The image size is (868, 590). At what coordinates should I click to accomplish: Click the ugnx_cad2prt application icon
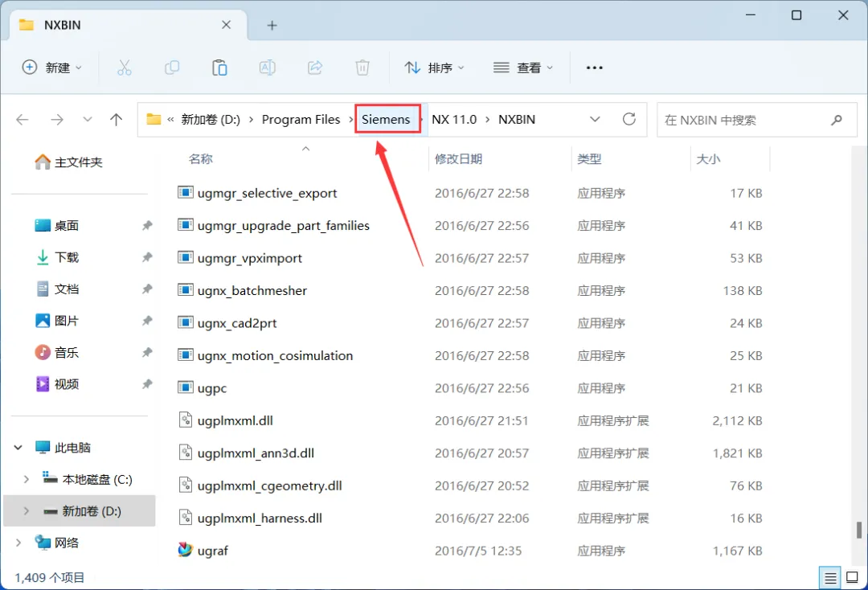(185, 322)
